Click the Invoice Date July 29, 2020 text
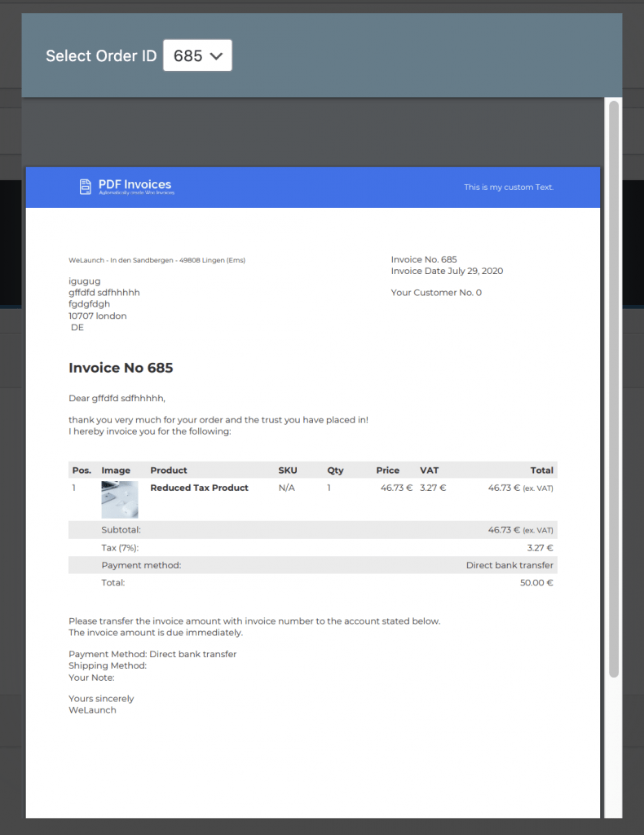Image resolution: width=644 pixels, height=835 pixels. pyautogui.click(x=447, y=272)
